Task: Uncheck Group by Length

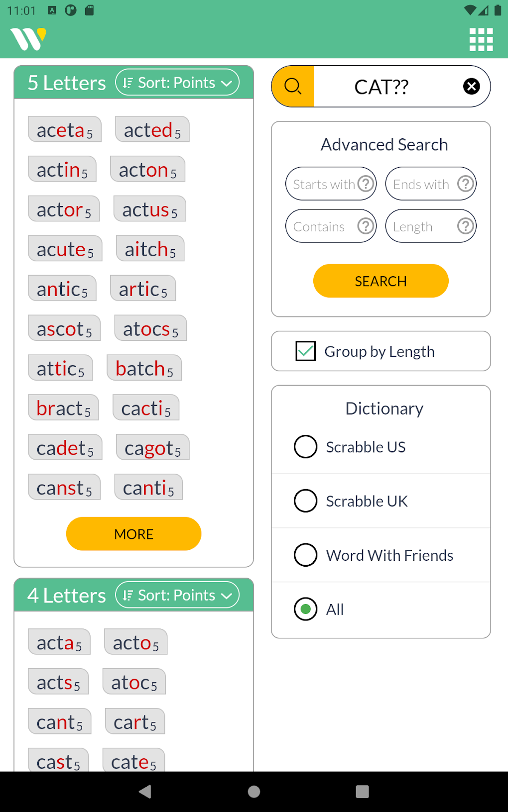Action: [x=305, y=351]
